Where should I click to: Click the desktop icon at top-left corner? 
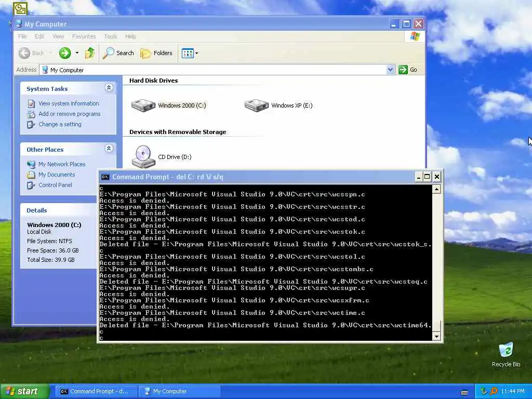[20, 9]
